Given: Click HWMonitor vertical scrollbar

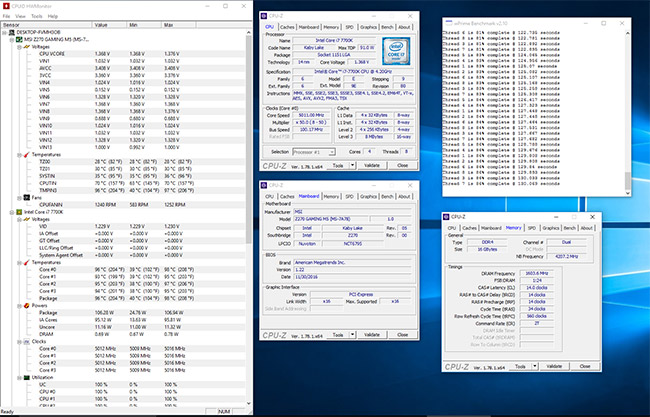Looking at the screenshot, I should (x=249, y=139).
